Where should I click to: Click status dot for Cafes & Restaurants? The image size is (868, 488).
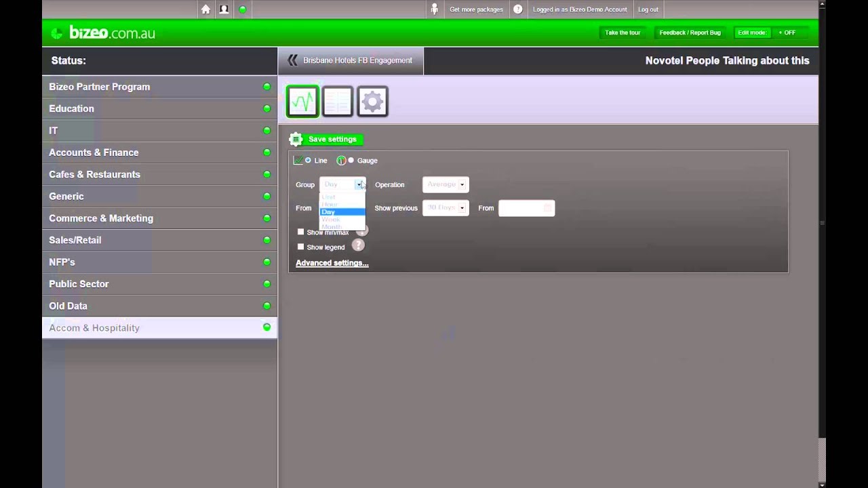(267, 174)
